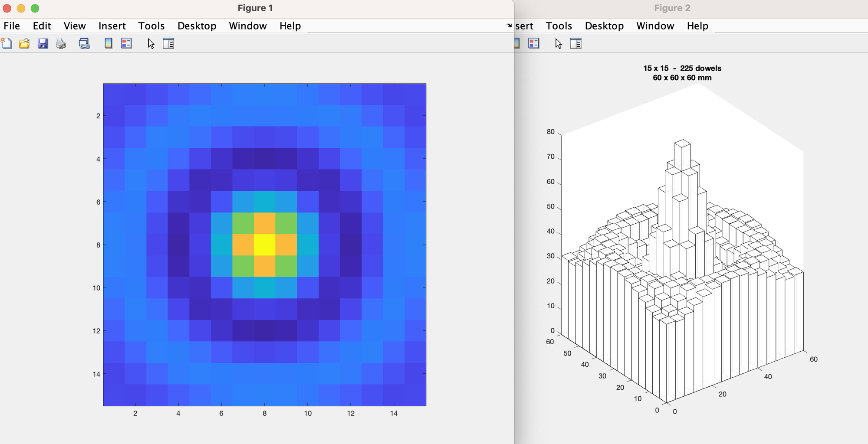Minimize Figure 1 with the yellow button
The width and height of the screenshot is (868, 444).
click(21, 8)
